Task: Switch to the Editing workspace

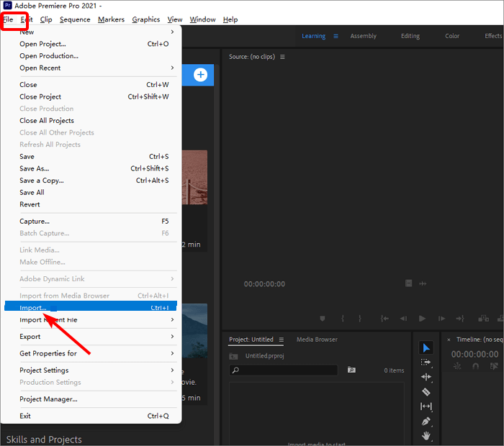Action: (x=410, y=36)
